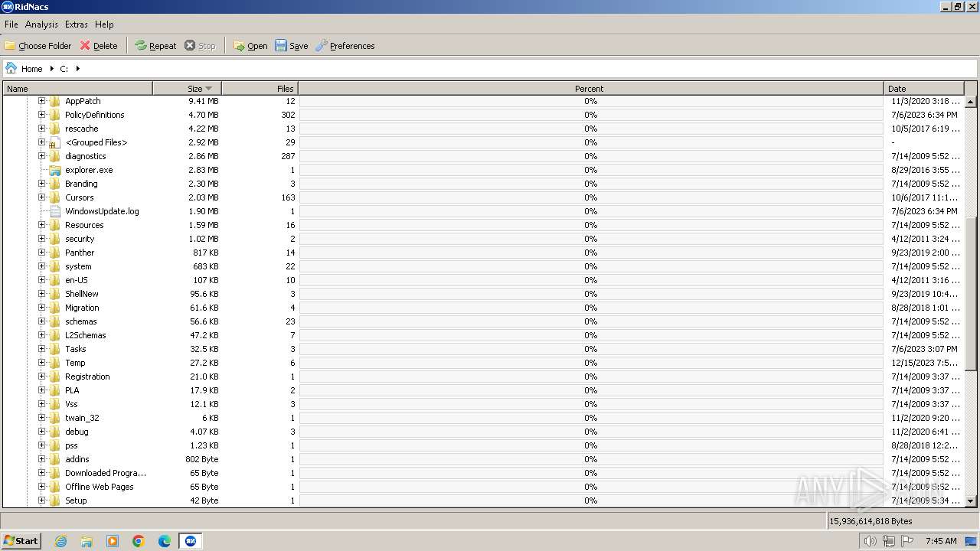Select the ShellNew folder row
This screenshot has height=551, width=980.
click(x=482, y=294)
